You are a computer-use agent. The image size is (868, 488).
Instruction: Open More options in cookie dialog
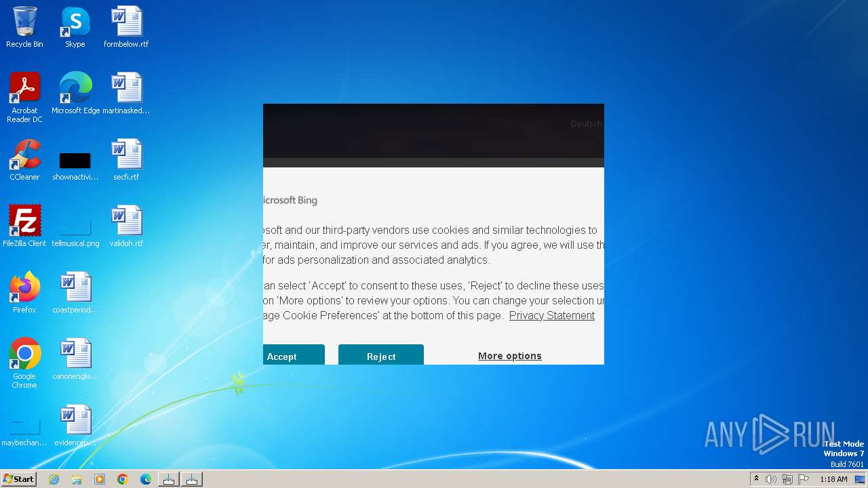510,356
